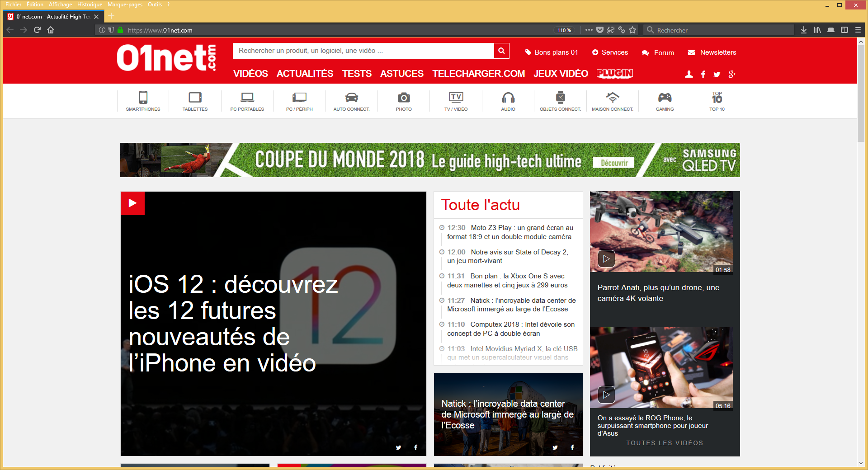Go to TESTS section
The image size is (868, 470).
357,74
